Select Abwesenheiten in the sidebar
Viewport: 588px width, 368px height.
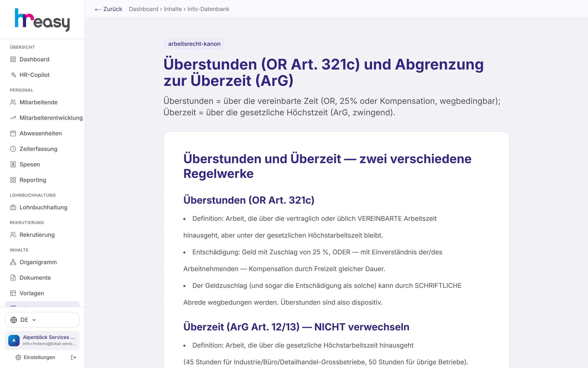point(42,133)
